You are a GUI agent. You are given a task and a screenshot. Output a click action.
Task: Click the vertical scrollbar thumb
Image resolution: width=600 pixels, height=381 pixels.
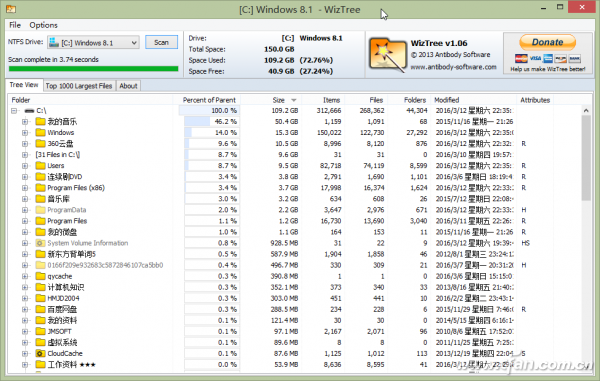click(x=586, y=157)
